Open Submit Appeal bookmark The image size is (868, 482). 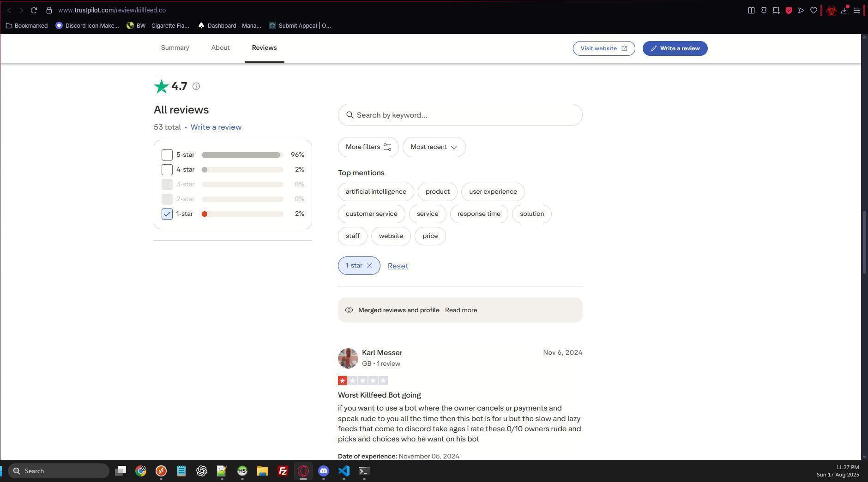(300, 26)
